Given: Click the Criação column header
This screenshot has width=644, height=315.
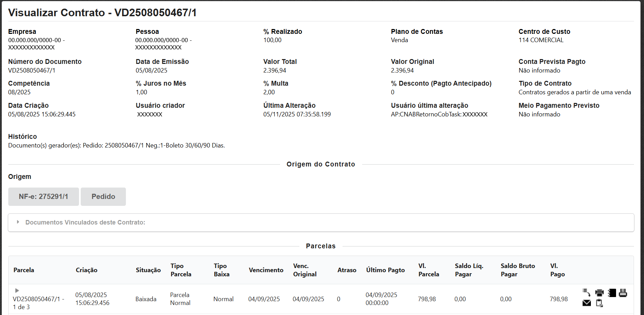Looking at the screenshot, I should [87, 270].
